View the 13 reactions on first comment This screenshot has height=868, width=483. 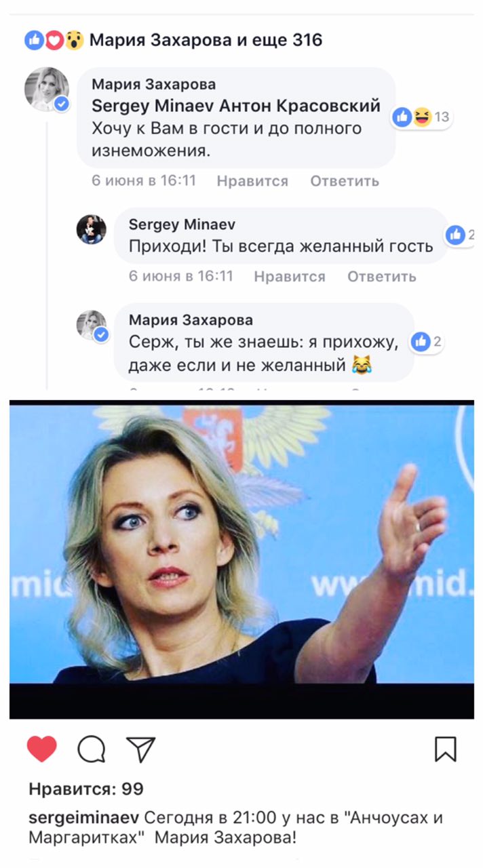pos(421,117)
